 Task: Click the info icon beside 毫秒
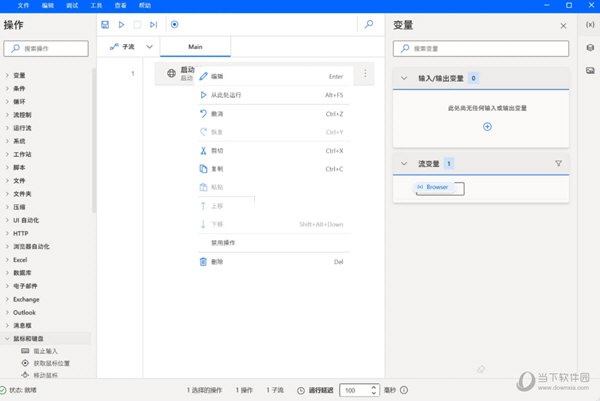tap(404, 390)
